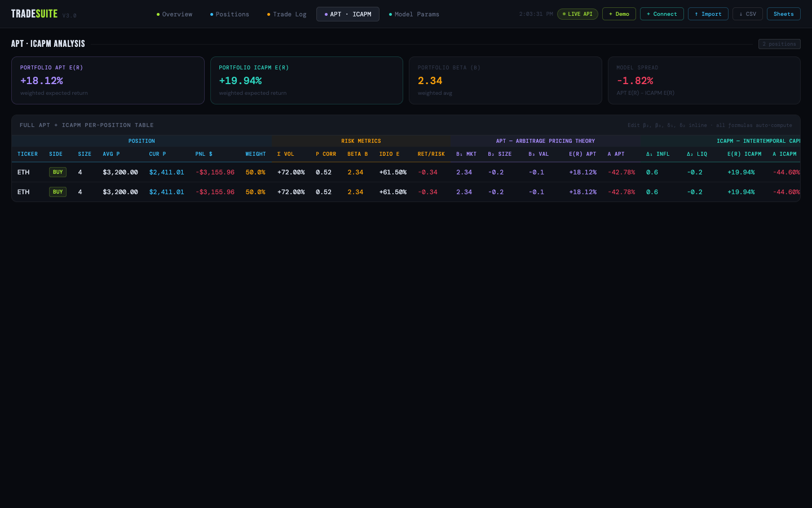Click the Portfolio Beta card
The image size is (812, 508).
pyautogui.click(x=505, y=80)
